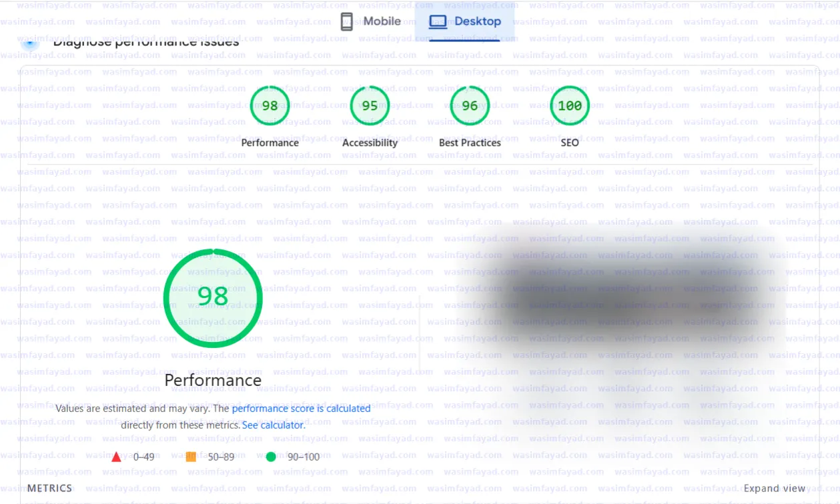The image size is (840, 504).
Task: Open the 'performance score is calculated' link
Action: 301,409
